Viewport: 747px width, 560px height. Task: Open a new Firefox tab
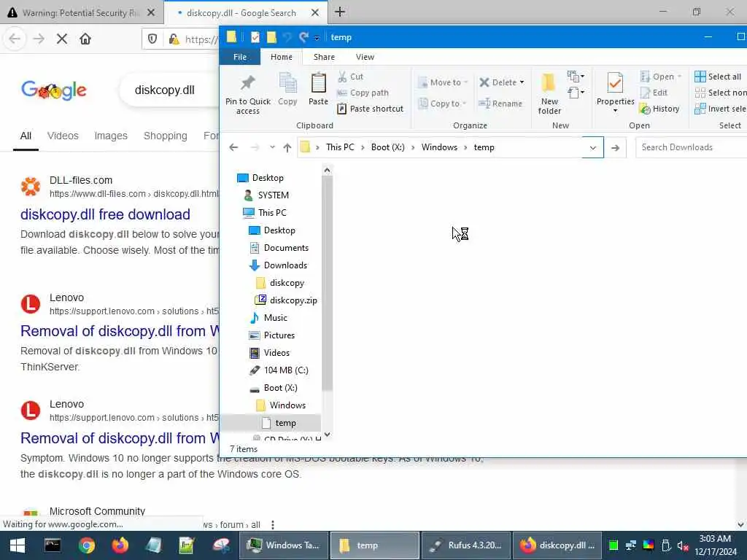340,12
